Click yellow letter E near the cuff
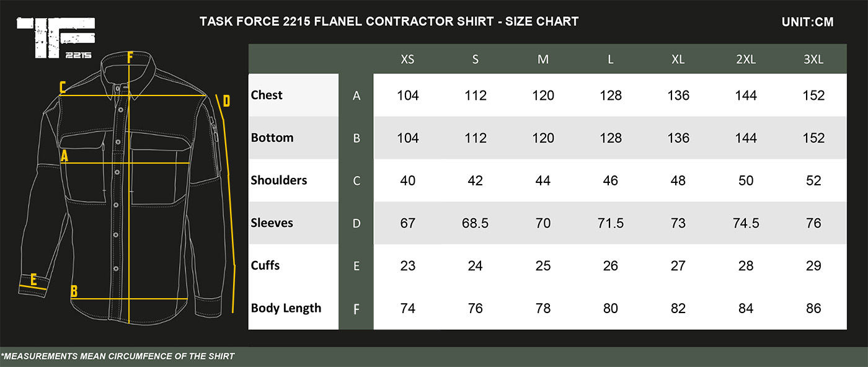Viewport: 868px width, 367px height. (x=33, y=278)
